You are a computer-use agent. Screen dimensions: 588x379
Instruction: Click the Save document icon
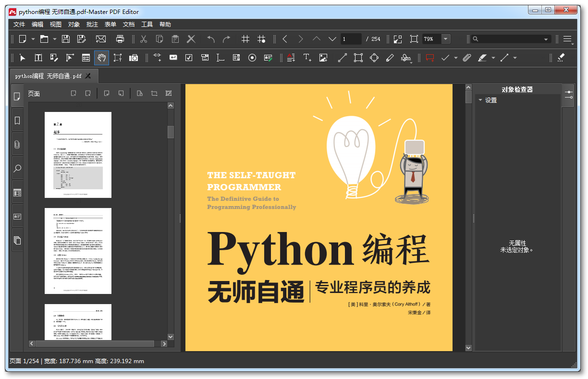click(66, 39)
